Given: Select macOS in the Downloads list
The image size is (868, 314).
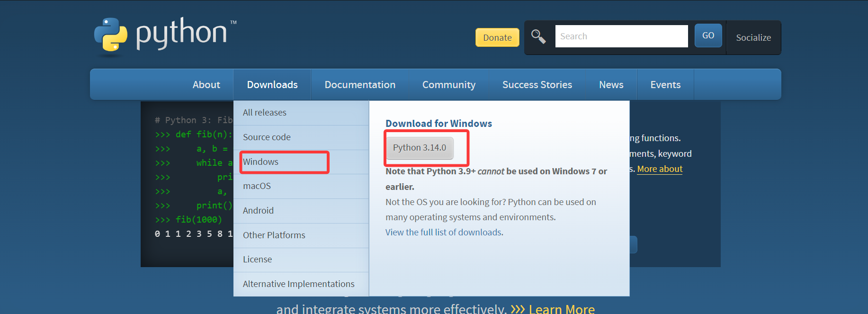Looking at the screenshot, I should click(257, 186).
